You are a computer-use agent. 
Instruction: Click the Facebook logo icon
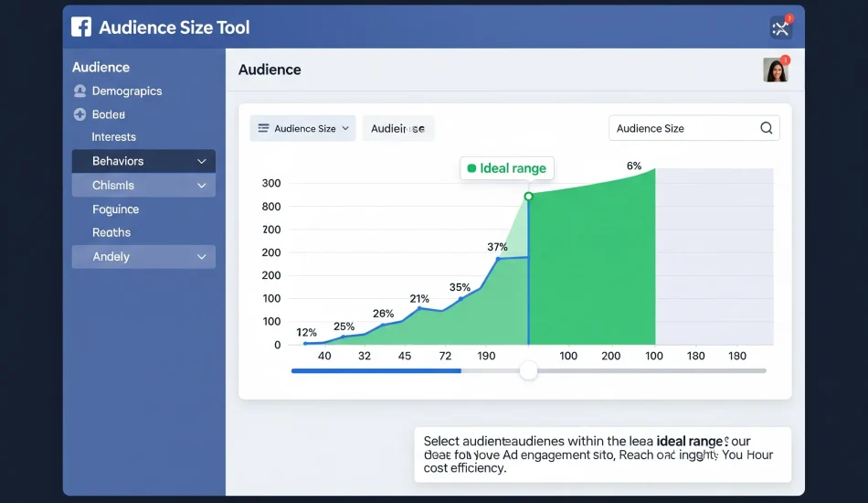[81, 27]
